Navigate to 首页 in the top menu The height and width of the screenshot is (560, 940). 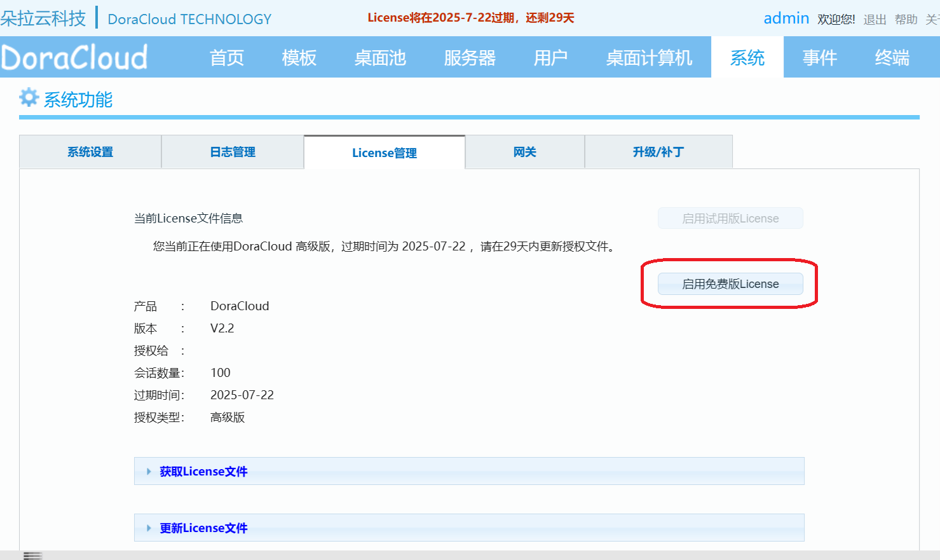[x=226, y=57]
